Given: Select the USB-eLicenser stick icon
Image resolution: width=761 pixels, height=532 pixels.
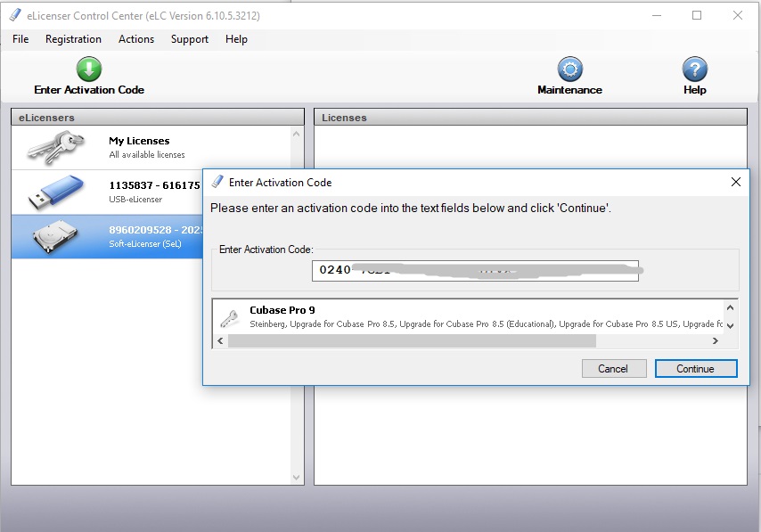Looking at the screenshot, I should (x=56, y=192).
